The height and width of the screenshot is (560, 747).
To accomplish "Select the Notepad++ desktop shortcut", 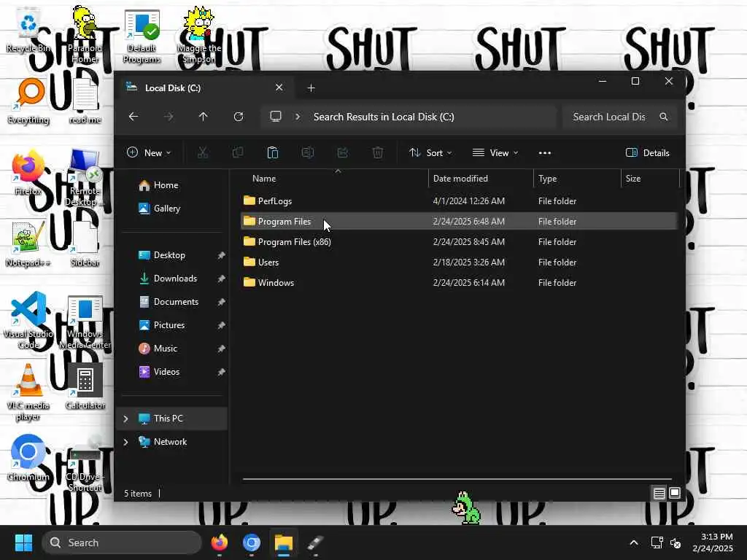I will tap(28, 244).
